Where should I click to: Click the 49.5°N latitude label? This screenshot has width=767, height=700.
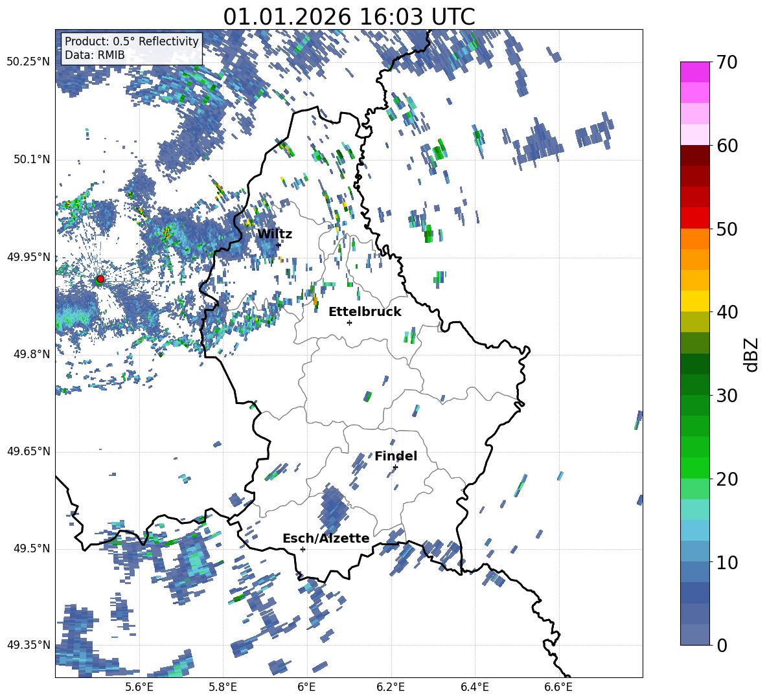(x=31, y=548)
